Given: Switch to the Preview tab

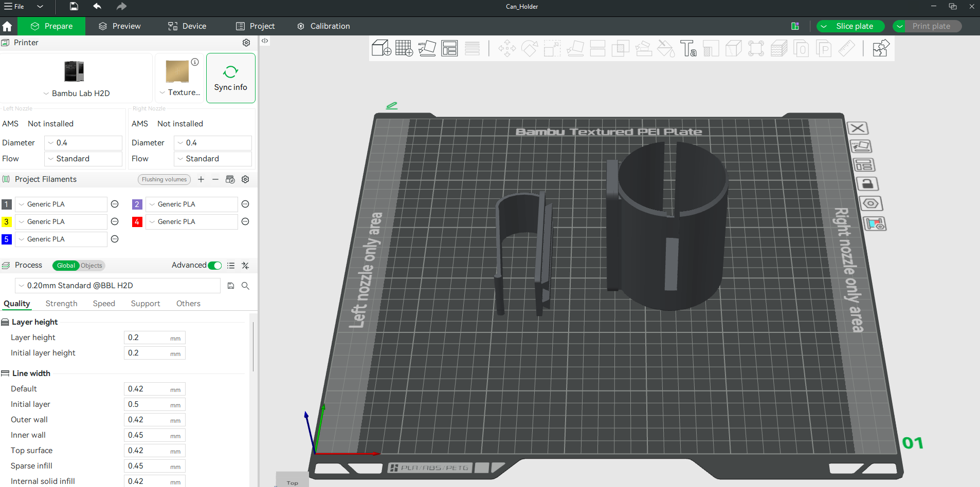Looking at the screenshot, I should click(x=119, y=26).
